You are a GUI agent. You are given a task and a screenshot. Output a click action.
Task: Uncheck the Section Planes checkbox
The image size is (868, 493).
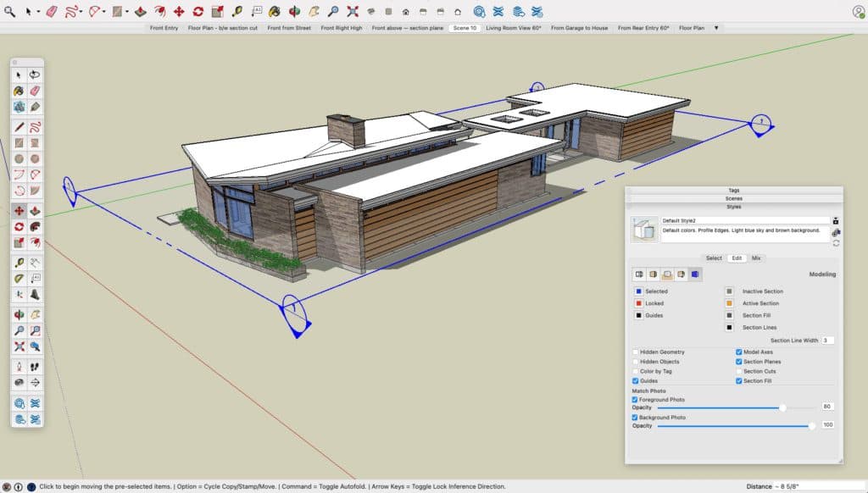738,361
